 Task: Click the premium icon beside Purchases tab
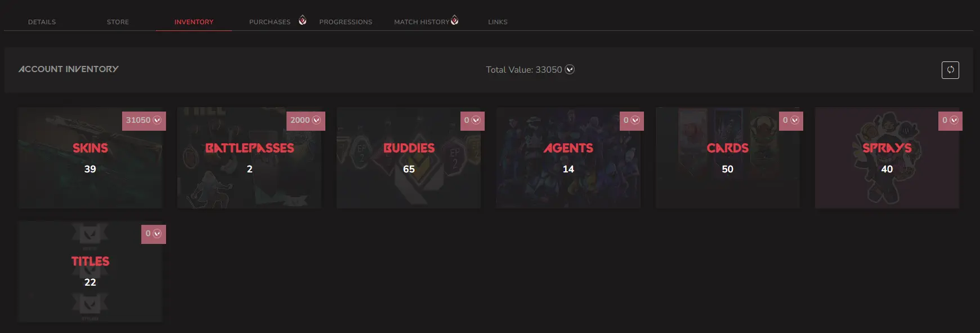[303, 20]
